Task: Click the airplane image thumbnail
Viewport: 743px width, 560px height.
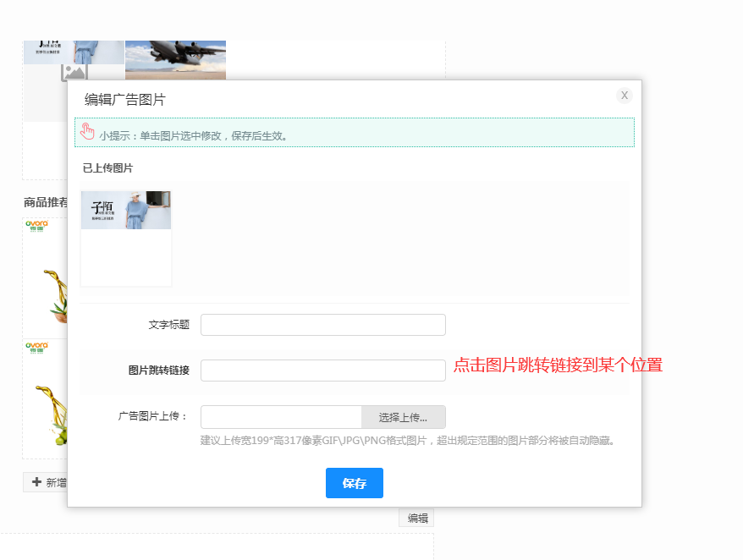Action: 175,58
